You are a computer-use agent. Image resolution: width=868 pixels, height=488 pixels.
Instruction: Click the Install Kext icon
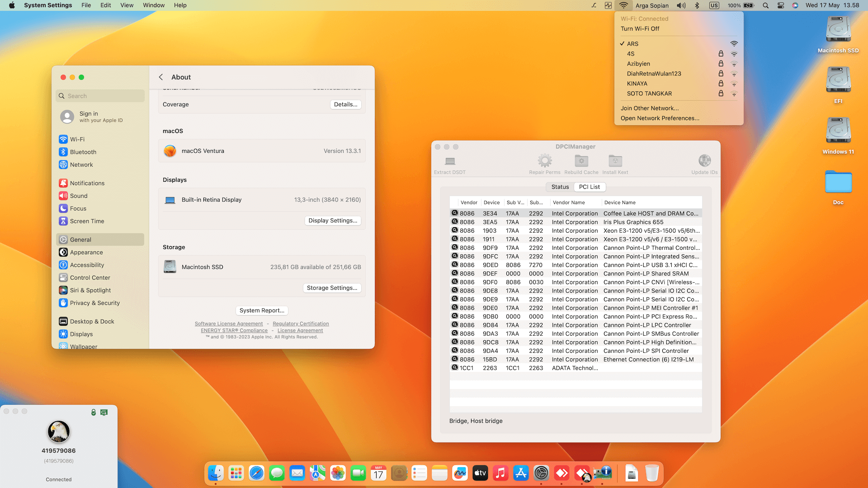(x=615, y=161)
